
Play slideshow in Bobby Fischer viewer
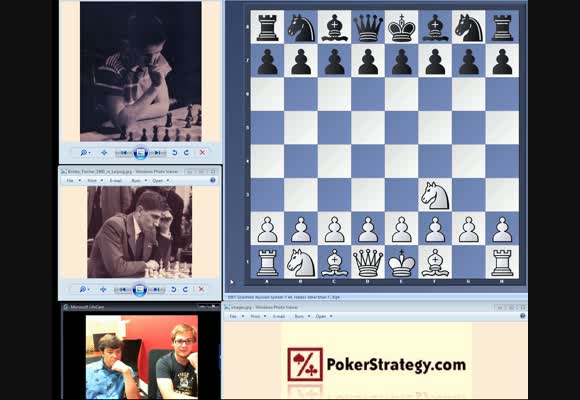tap(139, 290)
